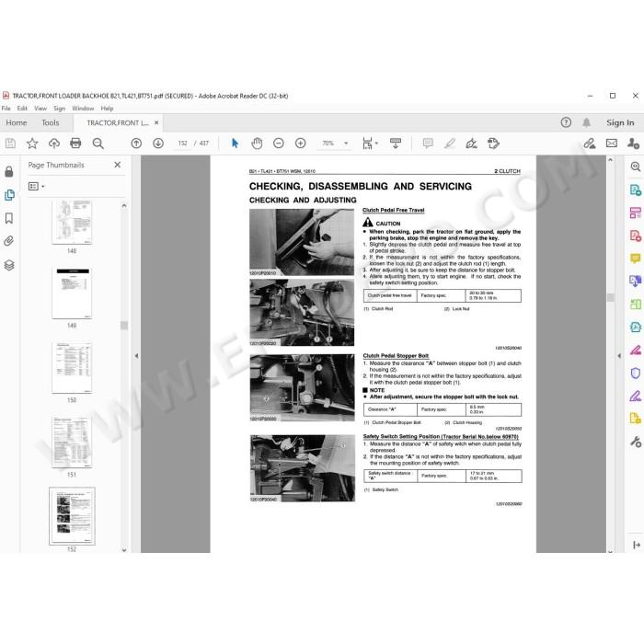Go to next page arrow
The width and height of the screenshot is (644, 644).
pyautogui.click(x=158, y=144)
